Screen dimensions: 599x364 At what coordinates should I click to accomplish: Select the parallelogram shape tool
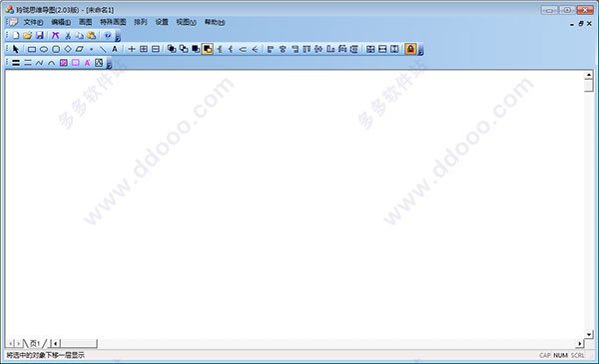[x=80, y=49]
